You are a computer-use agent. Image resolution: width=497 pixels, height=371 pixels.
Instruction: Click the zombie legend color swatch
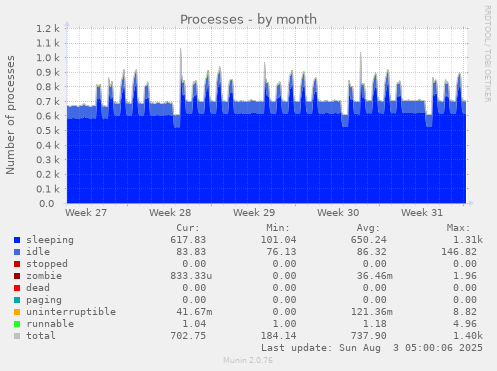point(17,276)
